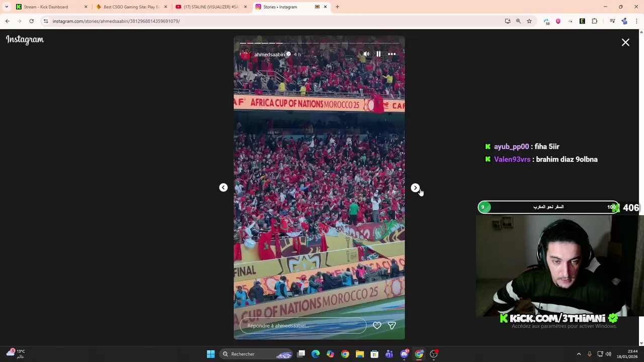Show hidden system tray icons
Image resolution: width=644 pixels, height=362 pixels.
click(x=579, y=354)
